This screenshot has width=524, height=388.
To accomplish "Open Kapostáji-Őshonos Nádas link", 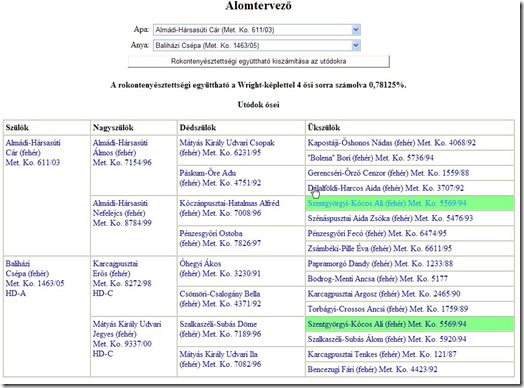I will coord(391,143).
